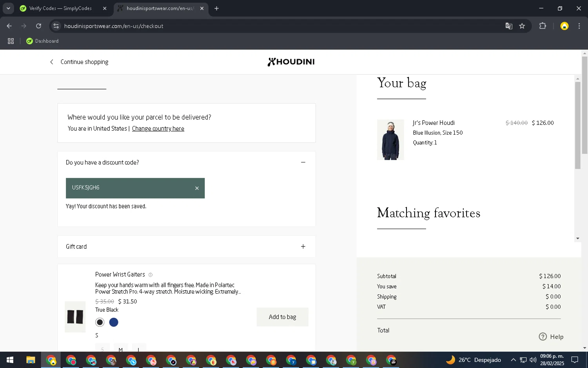Click Change country here link

158,129
